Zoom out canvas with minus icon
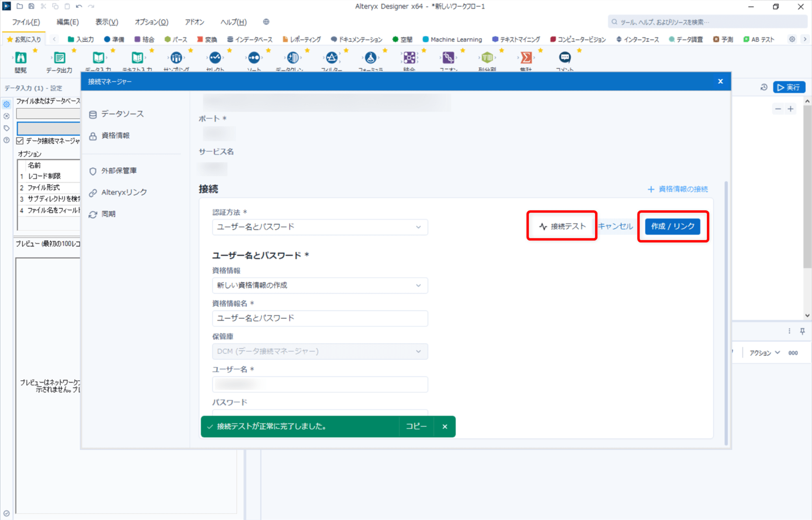Viewport: 812px width, 520px height. coord(778,109)
